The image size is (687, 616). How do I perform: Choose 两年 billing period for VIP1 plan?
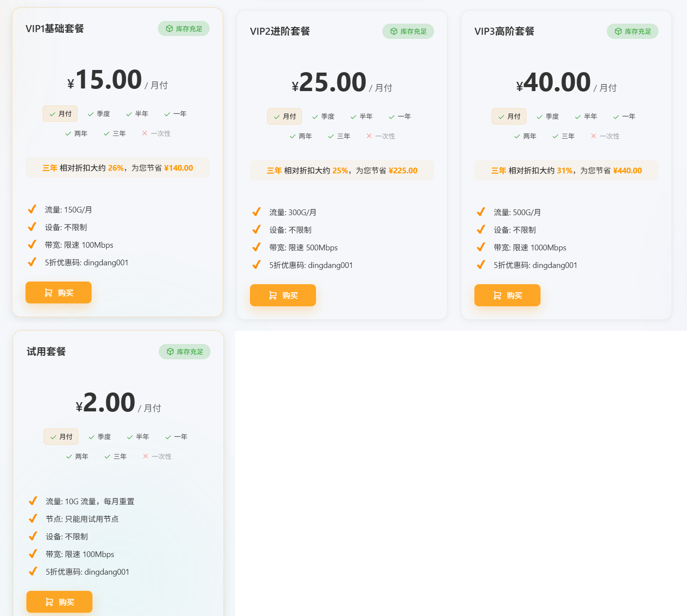pyautogui.click(x=77, y=134)
